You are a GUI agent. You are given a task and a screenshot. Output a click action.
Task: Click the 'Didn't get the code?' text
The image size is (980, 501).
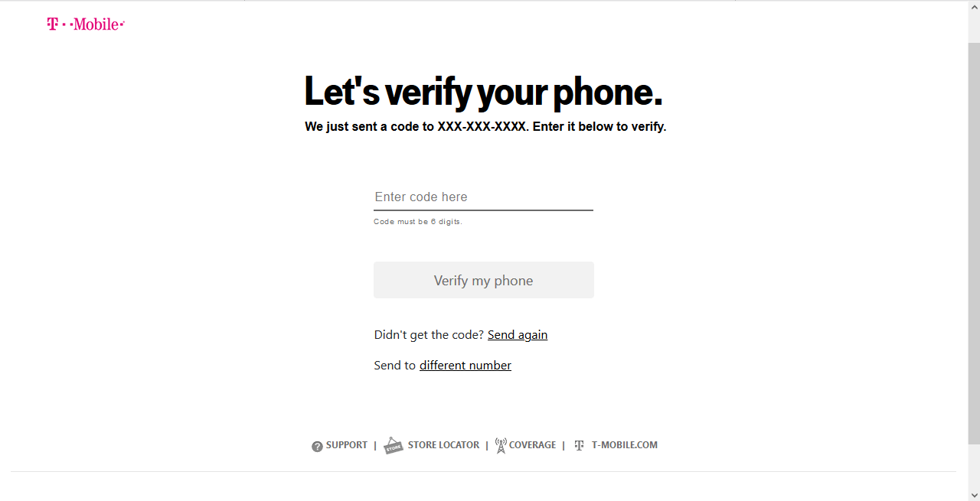tap(429, 335)
